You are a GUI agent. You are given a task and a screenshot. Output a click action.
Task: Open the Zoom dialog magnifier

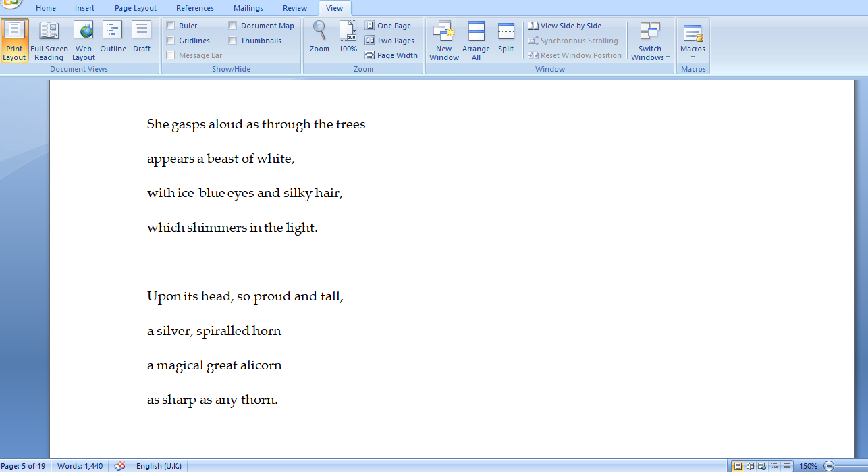[x=319, y=37]
